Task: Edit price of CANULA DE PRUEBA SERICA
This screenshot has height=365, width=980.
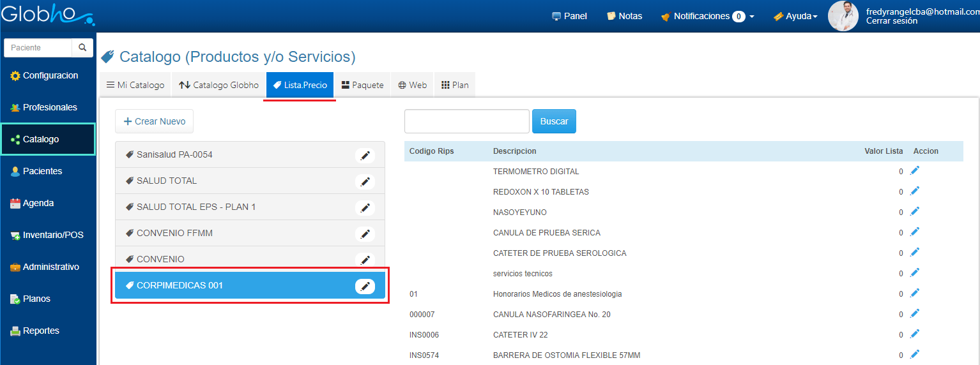Action: (915, 232)
